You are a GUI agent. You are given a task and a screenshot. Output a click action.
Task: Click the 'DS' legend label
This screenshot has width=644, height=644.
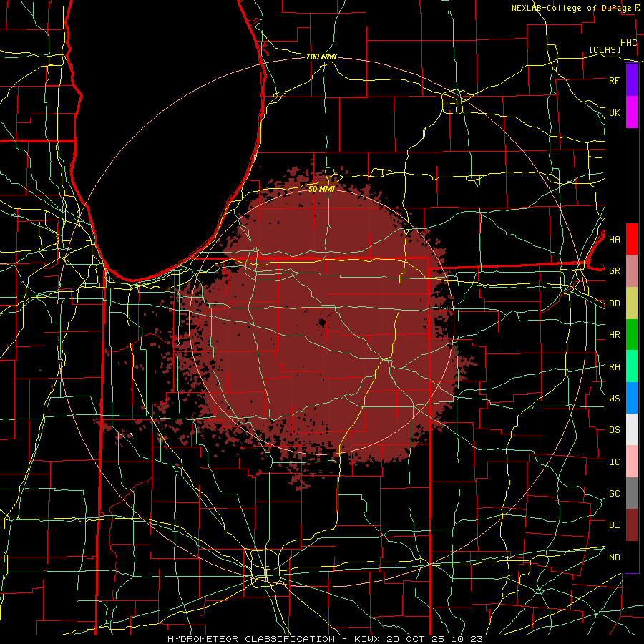[x=614, y=430]
